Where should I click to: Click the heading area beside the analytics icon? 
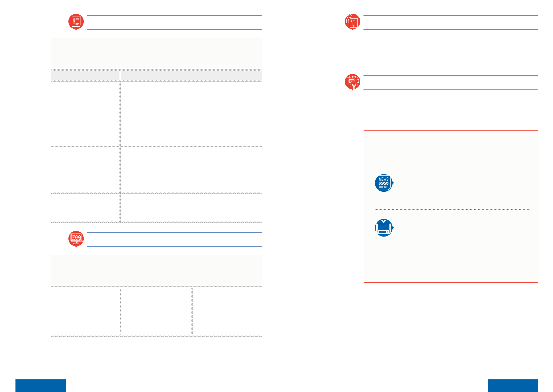coord(174,240)
